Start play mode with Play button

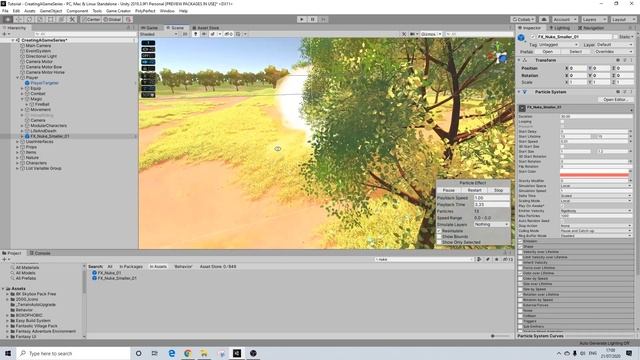click(302, 19)
